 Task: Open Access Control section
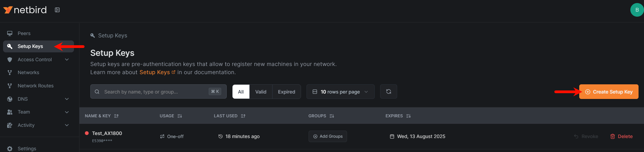[39, 60]
